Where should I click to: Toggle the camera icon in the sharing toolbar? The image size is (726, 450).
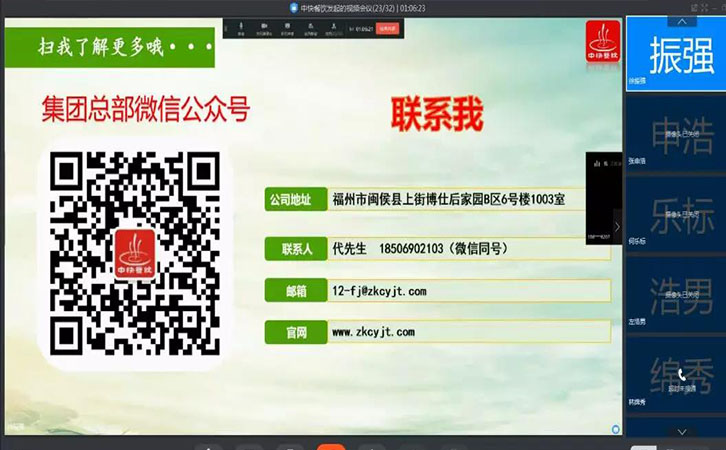pyautogui.click(x=264, y=28)
